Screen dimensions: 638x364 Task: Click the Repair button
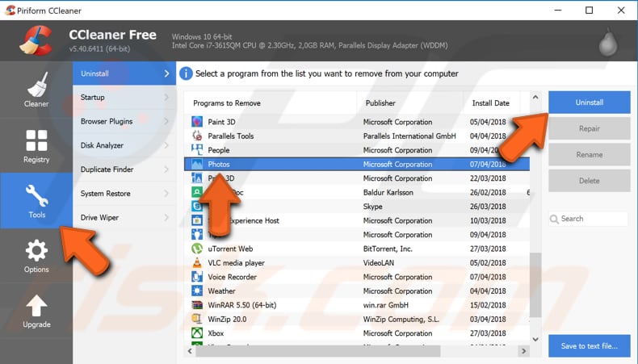590,128
